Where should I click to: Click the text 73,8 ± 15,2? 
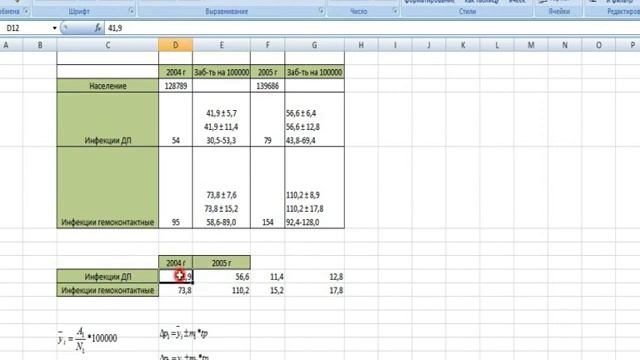221,209
